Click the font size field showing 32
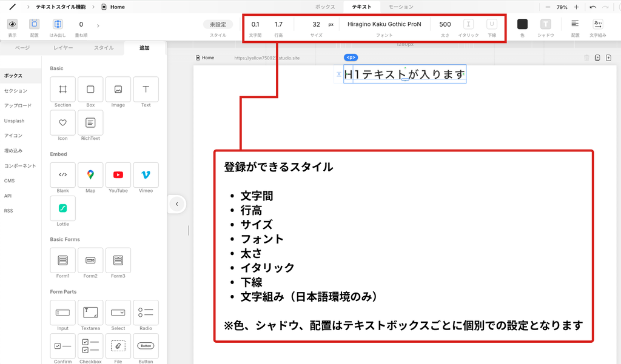 (x=317, y=24)
